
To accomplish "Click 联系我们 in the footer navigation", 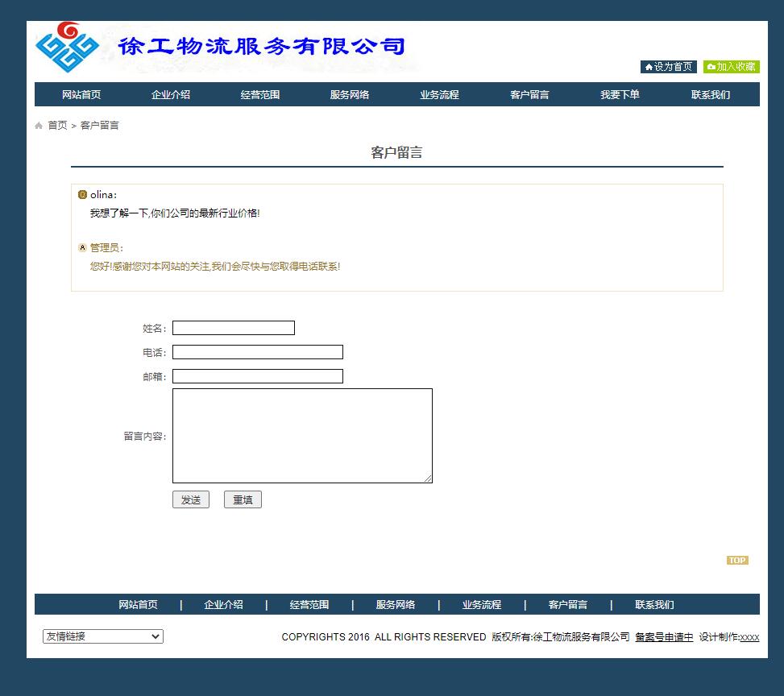I will (654, 604).
